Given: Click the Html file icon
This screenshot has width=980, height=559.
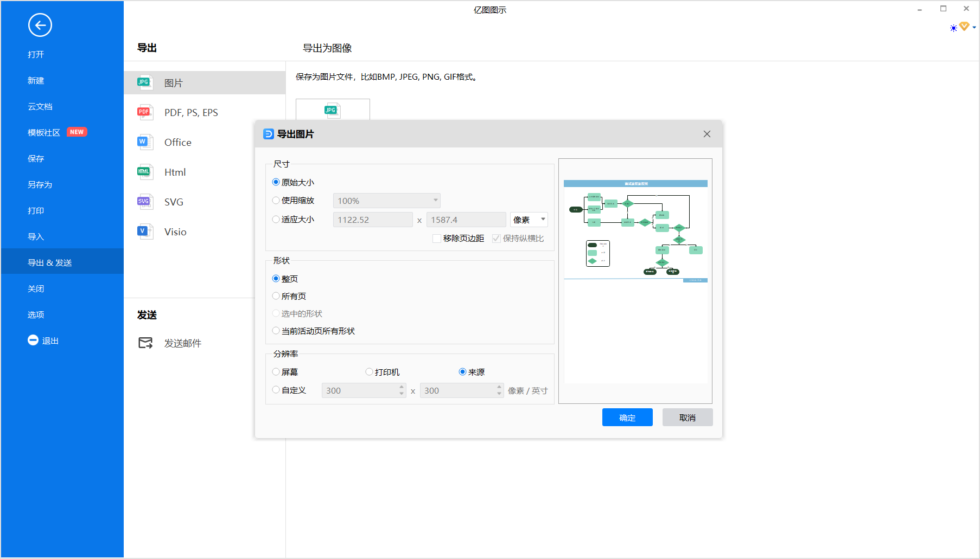Looking at the screenshot, I should tap(144, 172).
